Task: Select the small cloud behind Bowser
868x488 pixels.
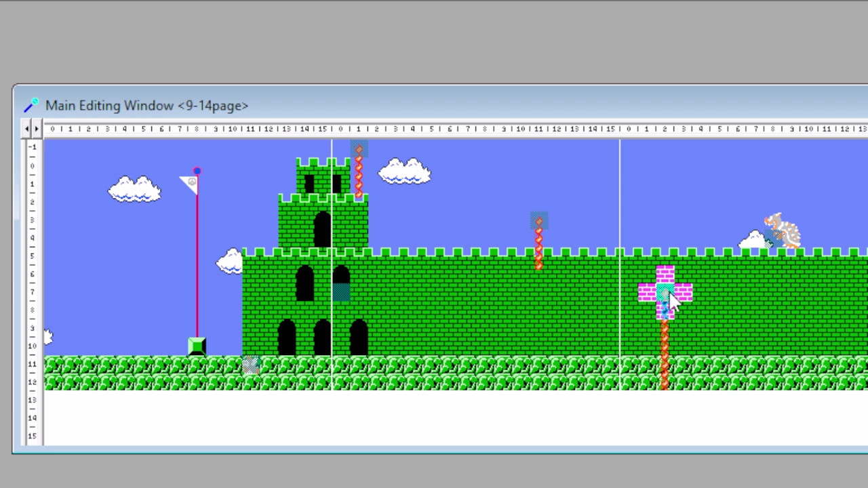Action: click(753, 239)
